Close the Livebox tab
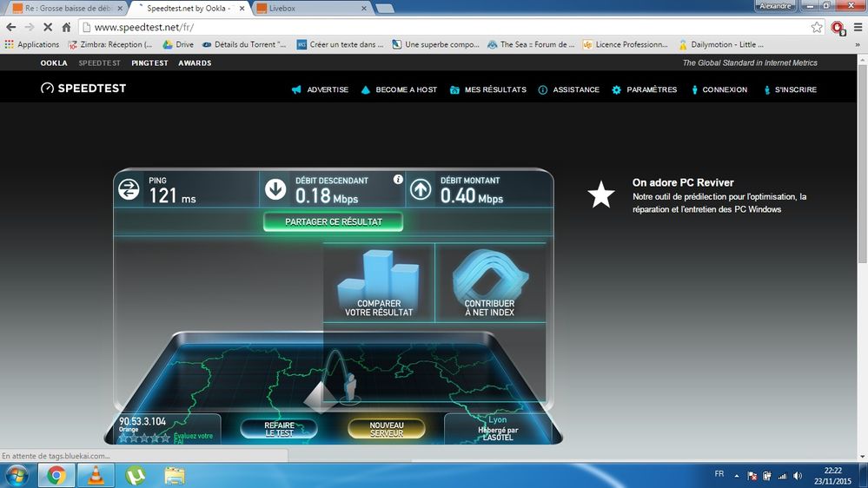This screenshot has height=488, width=868. pyautogui.click(x=363, y=9)
